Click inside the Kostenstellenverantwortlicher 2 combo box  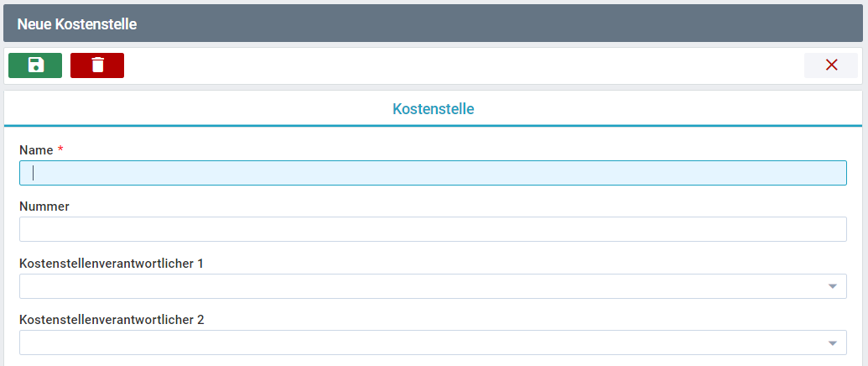[433, 342]
